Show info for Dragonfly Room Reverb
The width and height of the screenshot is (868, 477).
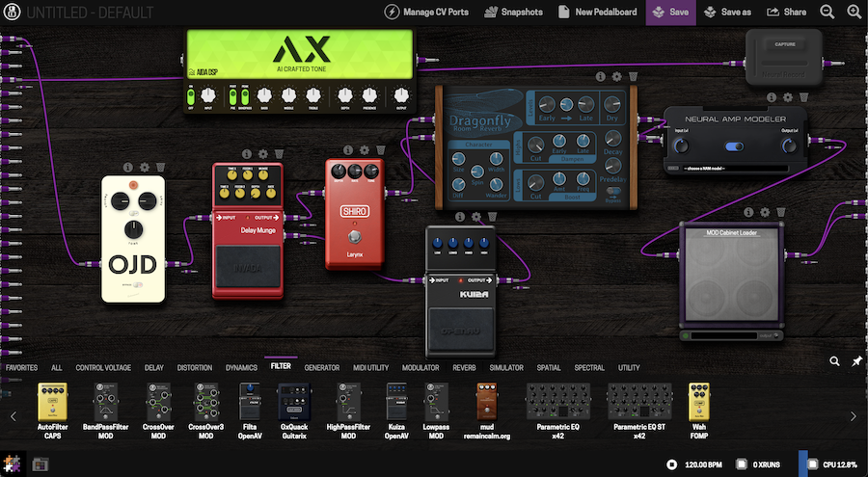pyautogui.click(x=601, y=76)
